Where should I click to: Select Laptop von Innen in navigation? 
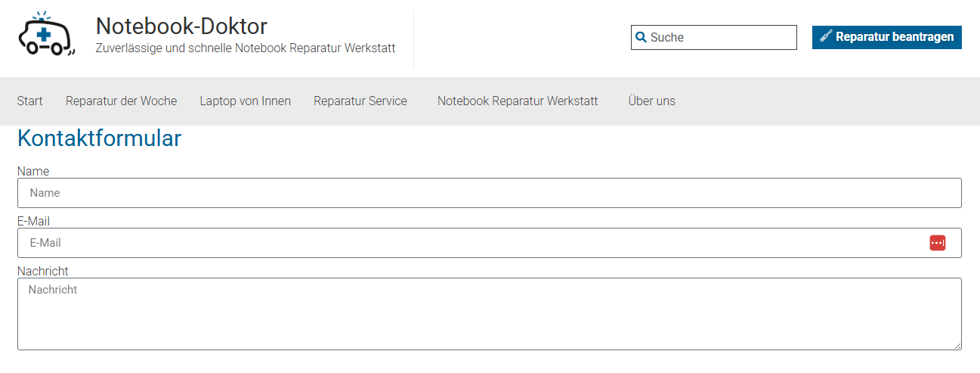pyautogui.click(x=245, y=101)
